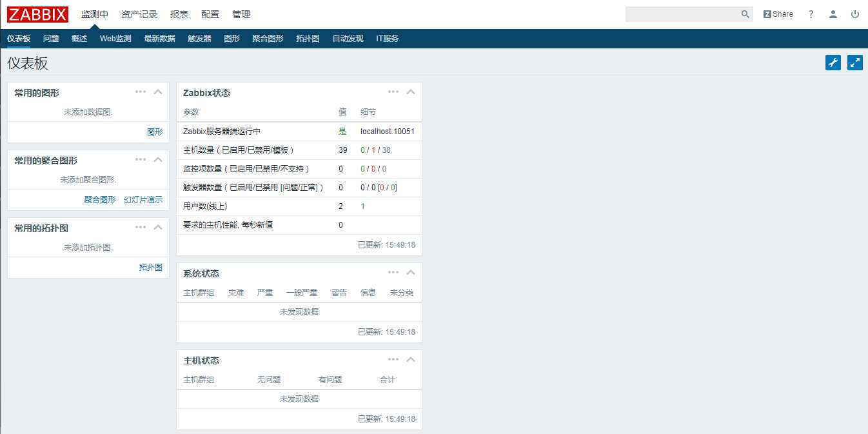Click the 无问题 column header in 主机状态
The image size is (868, 434).
pyautogui.click(x=269, y=380)
